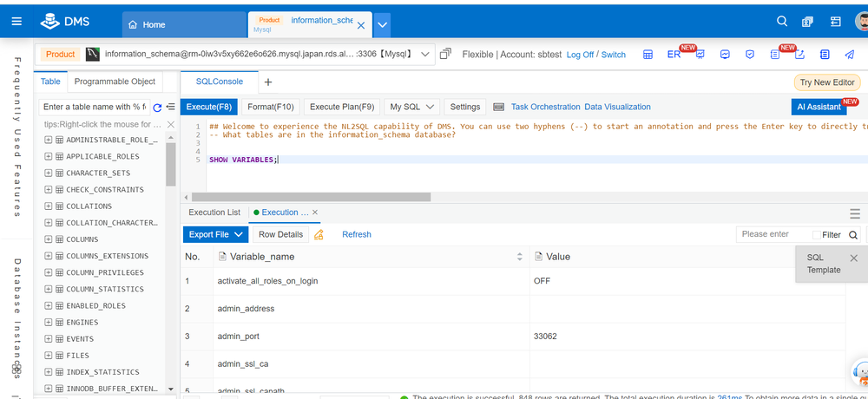
Task: Open the hamburger menu beside DMS logo
Action: coord(16,21)
